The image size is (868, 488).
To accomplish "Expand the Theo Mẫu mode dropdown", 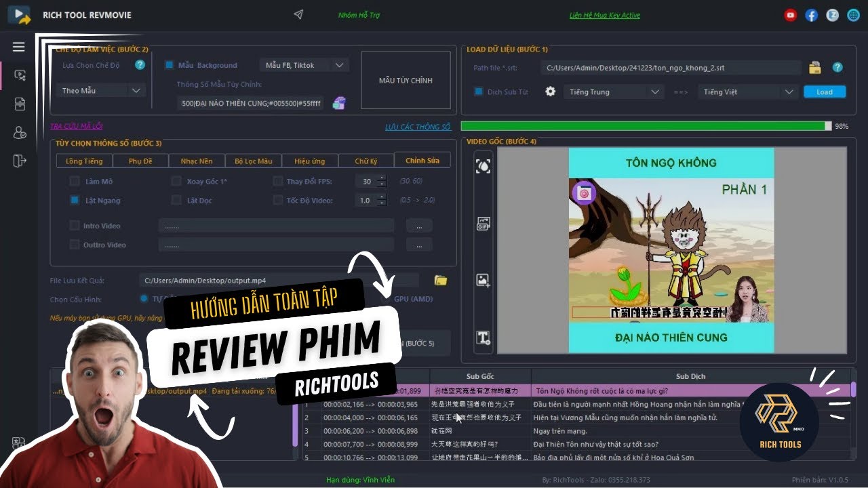I will click(x=100, y=90).
